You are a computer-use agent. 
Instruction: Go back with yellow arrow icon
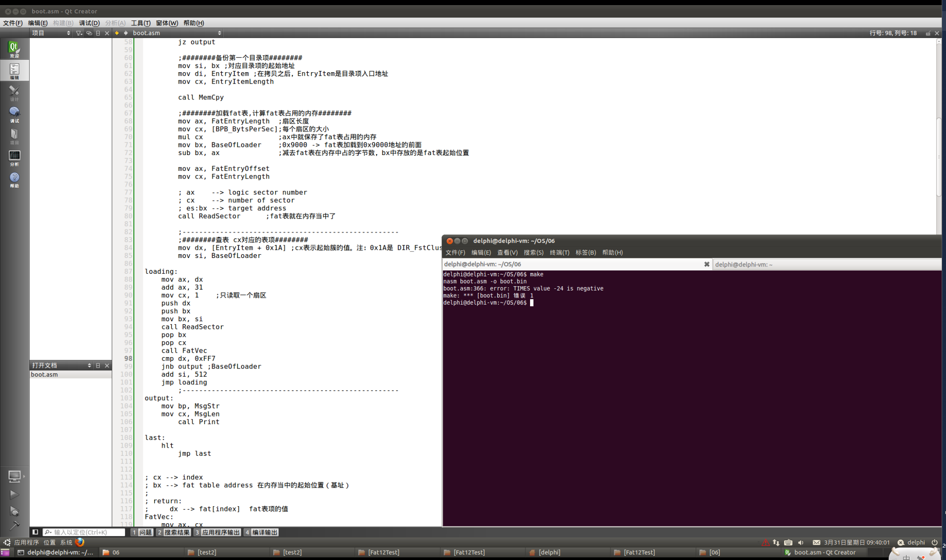(117, 33)
